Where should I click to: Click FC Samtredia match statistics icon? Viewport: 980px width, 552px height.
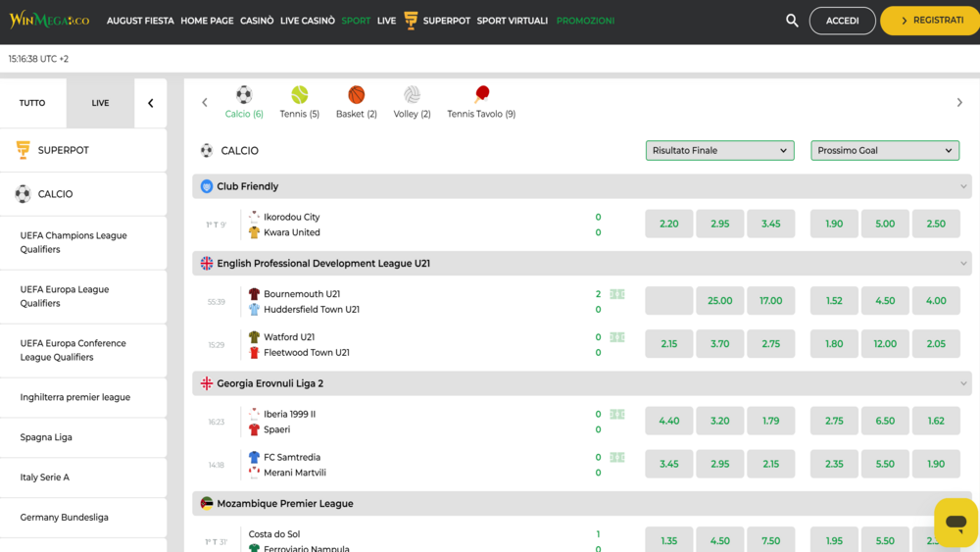click(616, 457)
